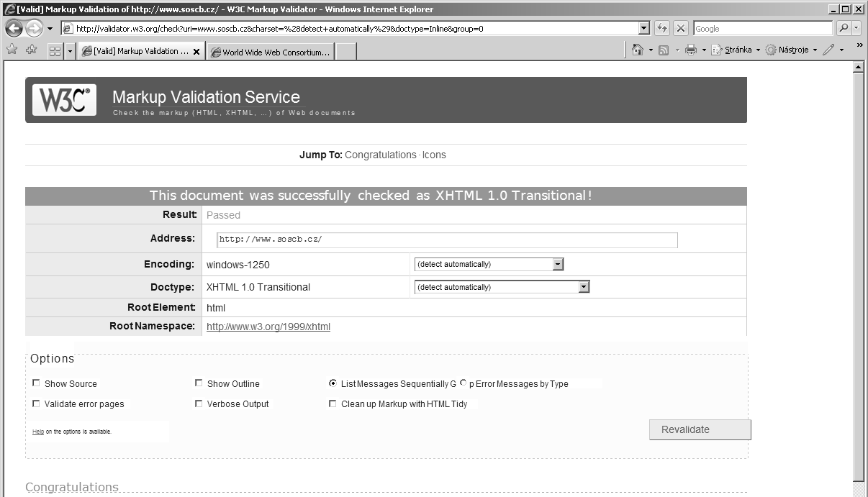
Task: Enable the Show Source checkbox
Action: [37, 383]
